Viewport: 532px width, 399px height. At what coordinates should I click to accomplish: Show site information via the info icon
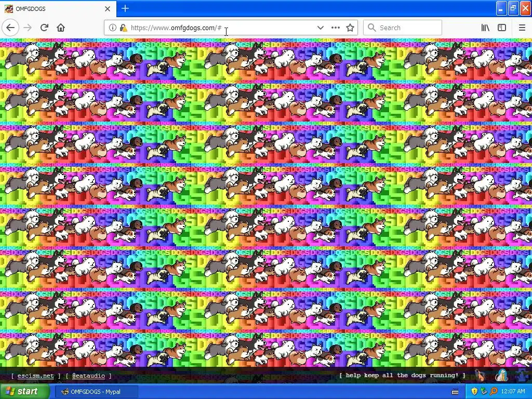point(112,28)
